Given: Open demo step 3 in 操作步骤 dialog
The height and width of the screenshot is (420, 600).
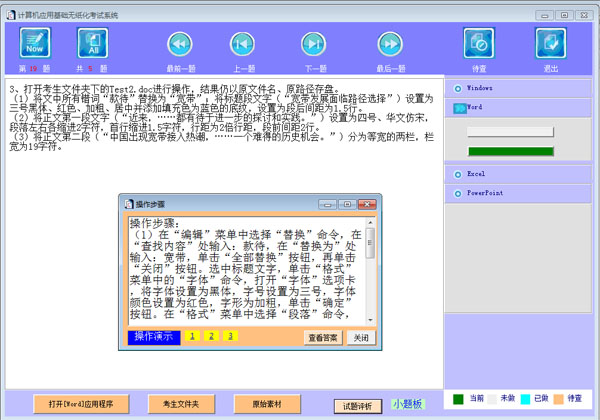Looking at the screenshot, I should tap(229, 337).
